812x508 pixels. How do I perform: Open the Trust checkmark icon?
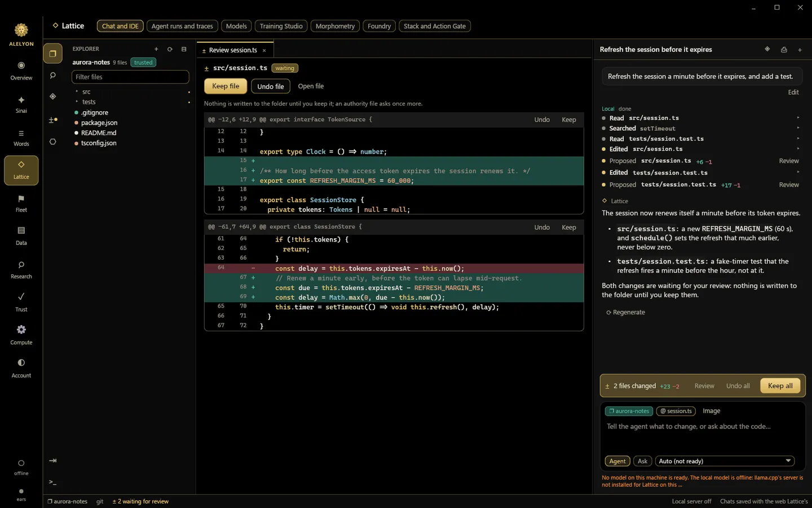pos(21,296)
